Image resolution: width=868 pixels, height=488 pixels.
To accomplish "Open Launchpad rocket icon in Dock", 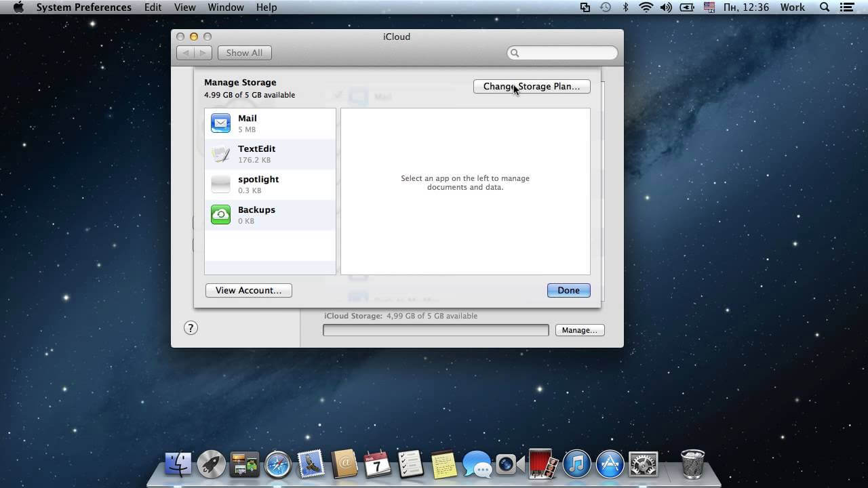I will (212, 465).
